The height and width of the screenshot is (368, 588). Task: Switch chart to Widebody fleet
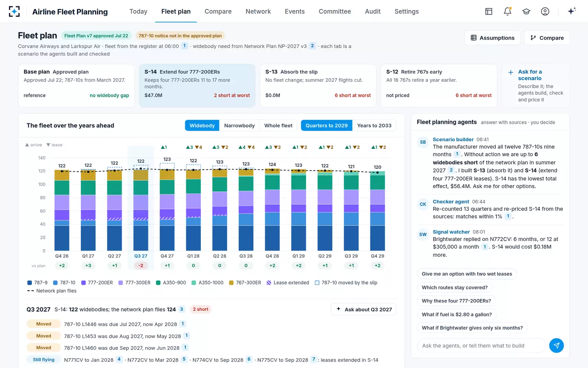coord(202,126)
